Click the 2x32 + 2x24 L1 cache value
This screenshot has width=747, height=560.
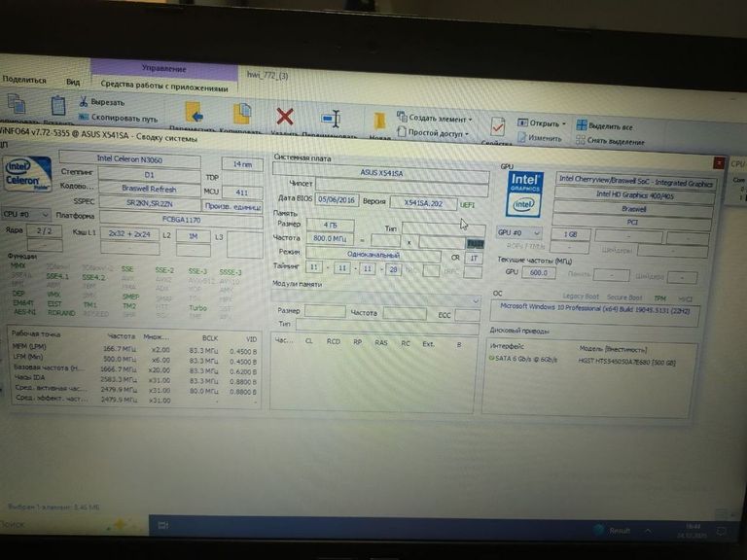coord(129,234)
